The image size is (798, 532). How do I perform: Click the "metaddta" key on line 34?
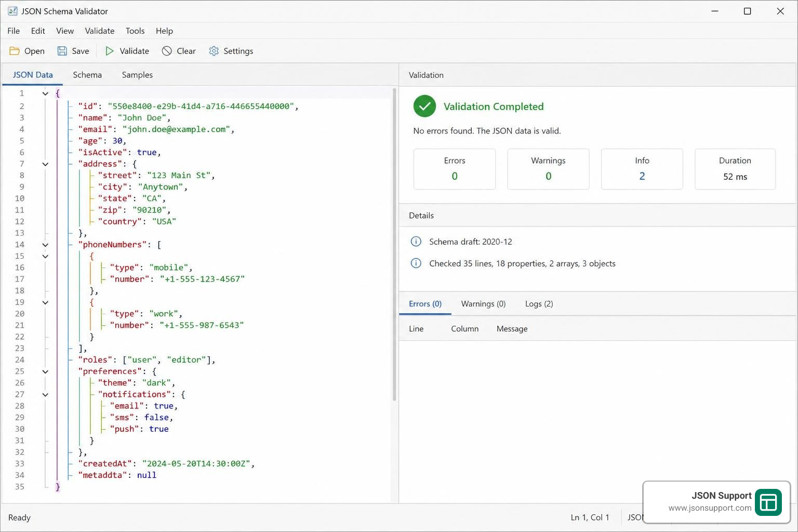[102, 475]
